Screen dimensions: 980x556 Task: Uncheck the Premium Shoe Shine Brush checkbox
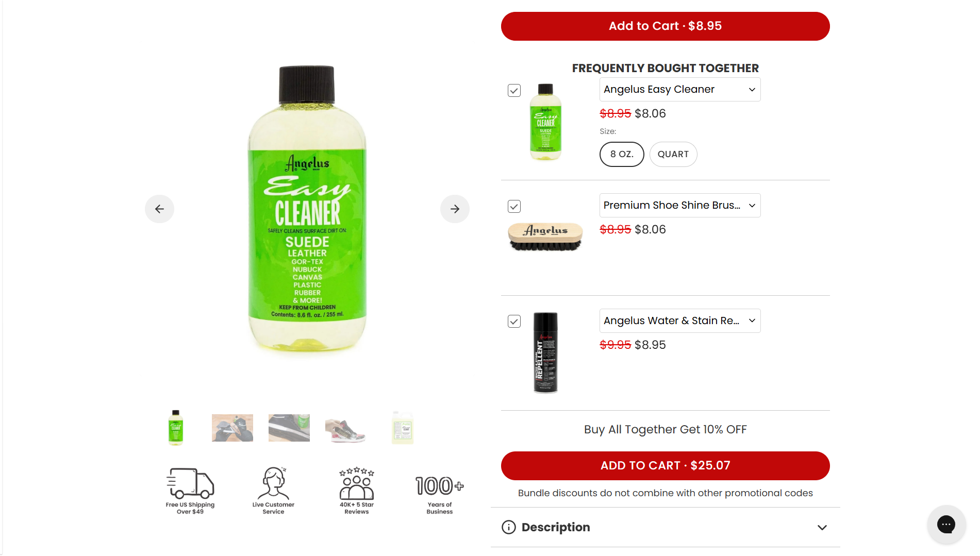(x=514, y=206)
